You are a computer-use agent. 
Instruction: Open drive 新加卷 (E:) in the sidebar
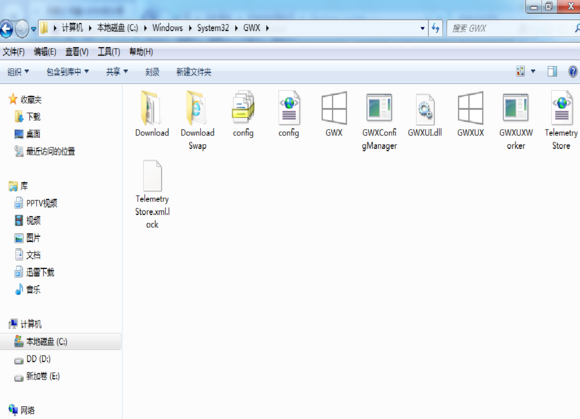[43, 376]
